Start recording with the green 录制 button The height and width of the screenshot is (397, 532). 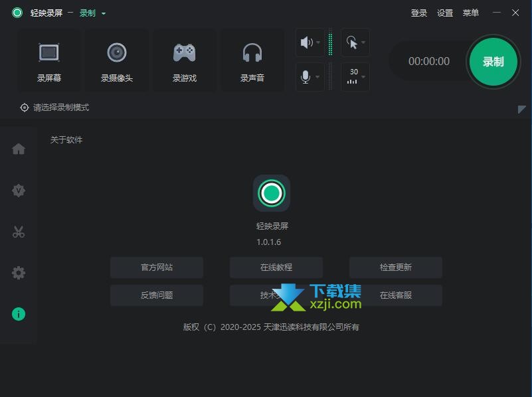(493, 62)
